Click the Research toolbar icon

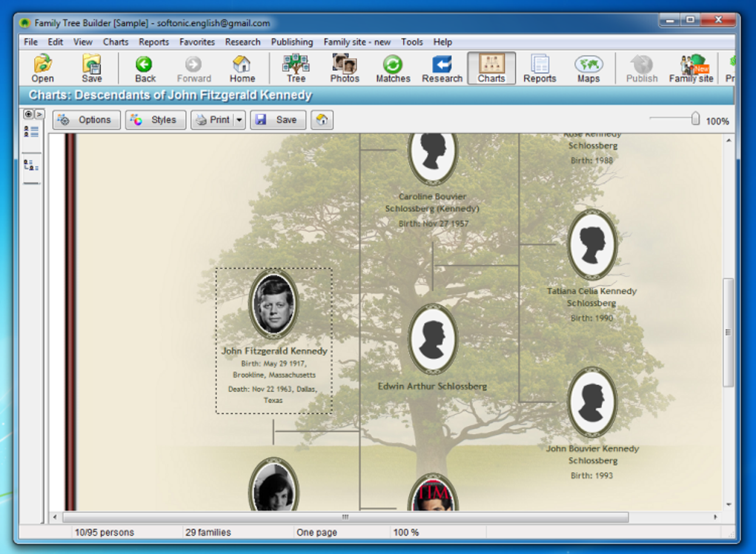pyautogui.click(x=442, y=68)
